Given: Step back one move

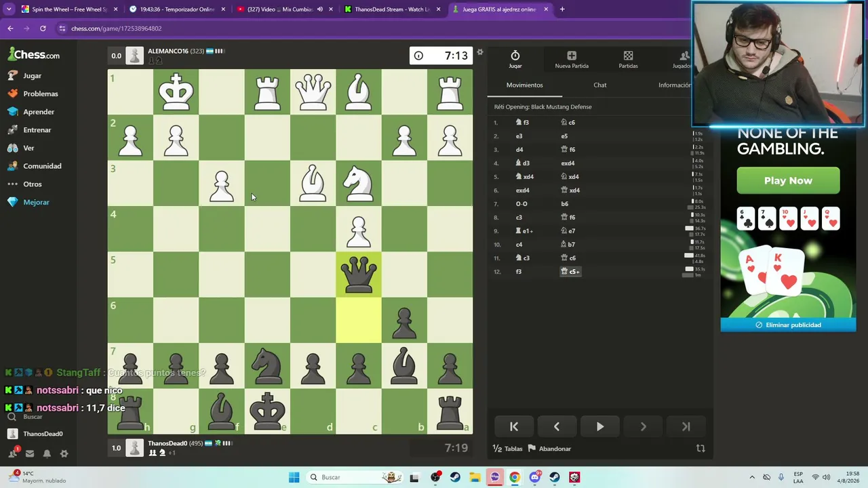Looking at the screenshot, I should [x=557, y=427].
